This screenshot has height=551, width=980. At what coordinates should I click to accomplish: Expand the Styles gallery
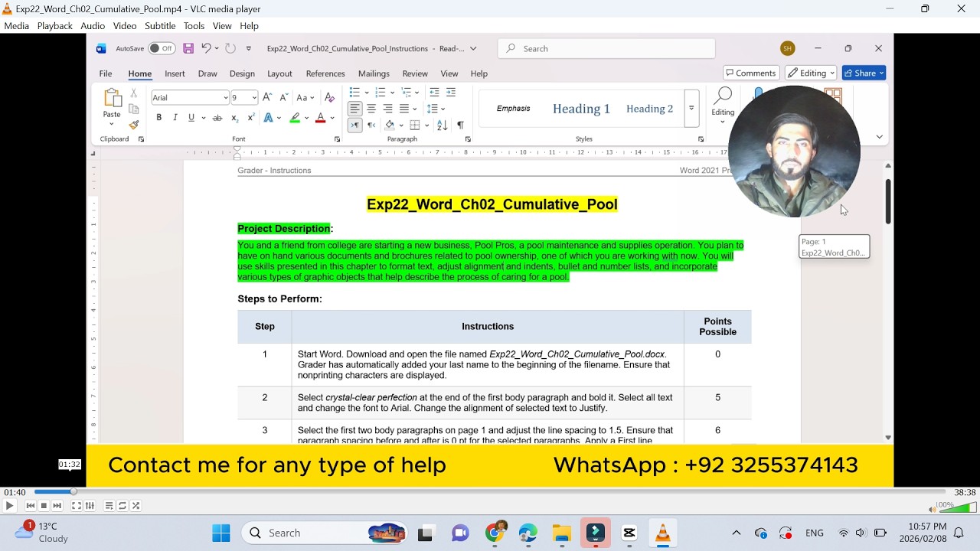(691, 109)
